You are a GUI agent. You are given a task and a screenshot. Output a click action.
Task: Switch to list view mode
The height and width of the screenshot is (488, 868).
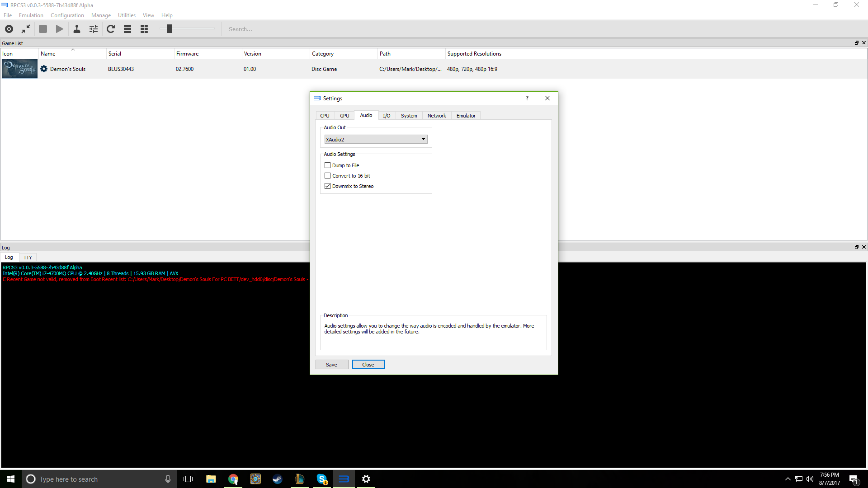coord(127,29)
